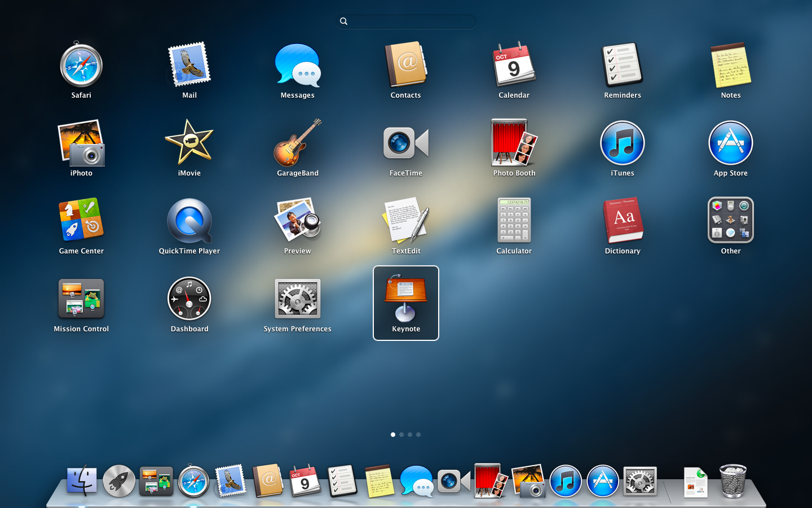Open System Preferences gear in Dock
The image size is (812, 508).
pos(640,481)
